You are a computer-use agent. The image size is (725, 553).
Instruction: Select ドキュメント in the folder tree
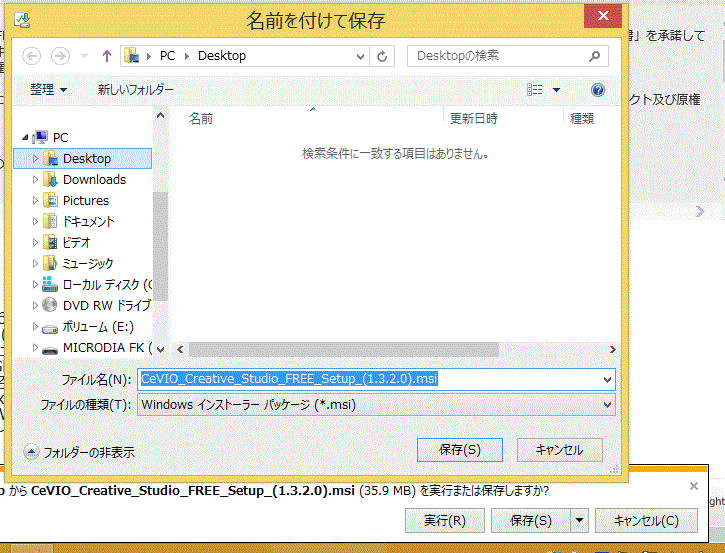click(88, 221)
